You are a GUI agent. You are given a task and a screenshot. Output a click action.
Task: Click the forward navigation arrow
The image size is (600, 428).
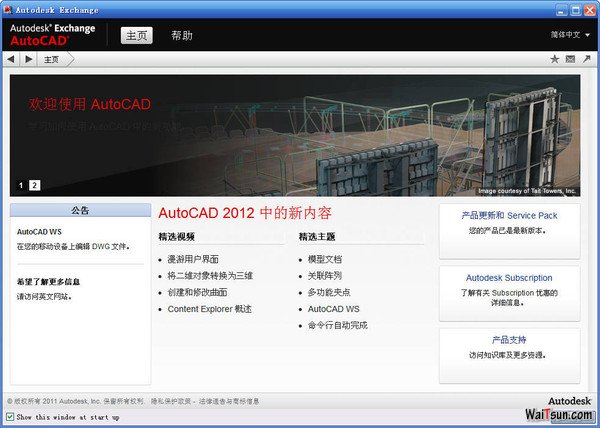point(29,59)
